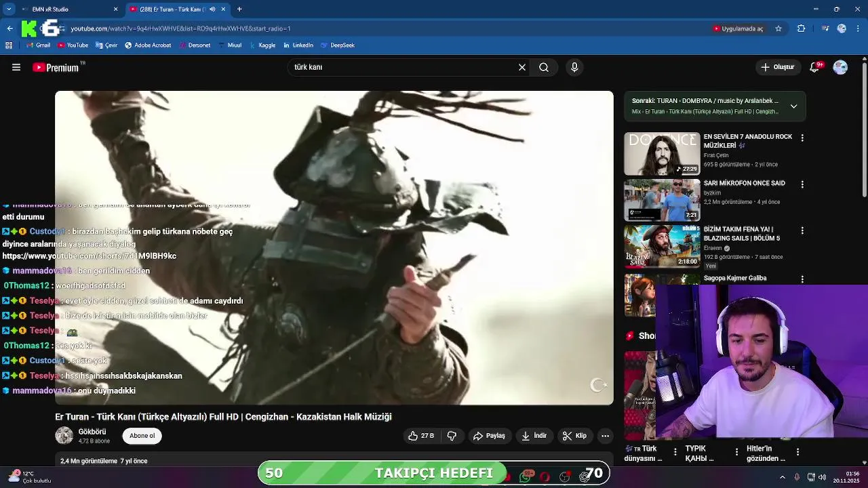
Task: Click Uygulamada aç install chip
Action: click(738, 28)
